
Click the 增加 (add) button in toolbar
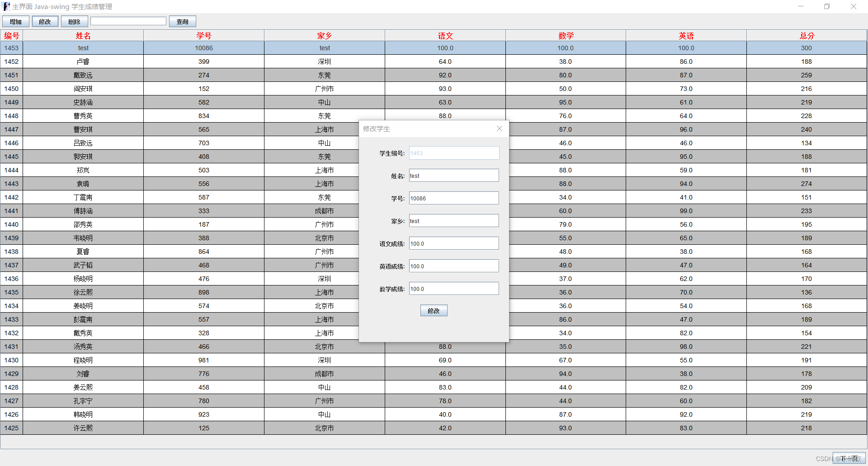[16, 21]
